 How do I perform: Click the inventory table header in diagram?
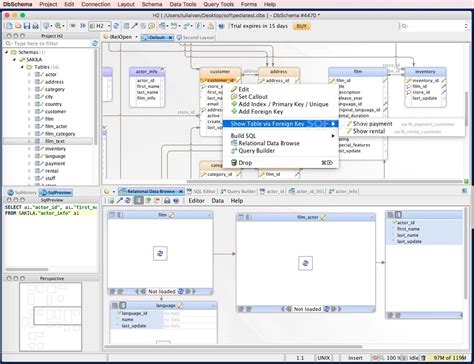pyautogui.click(x=425, y=72)
